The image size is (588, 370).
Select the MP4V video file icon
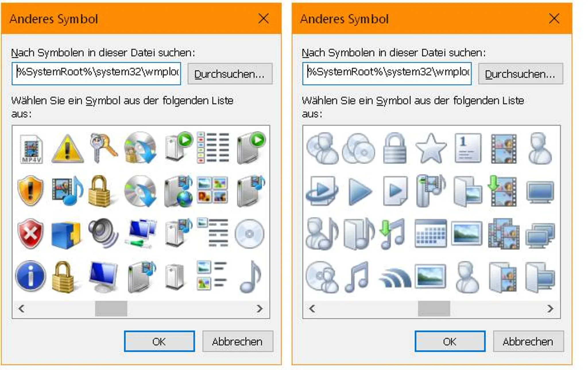(x=32, y=148)
